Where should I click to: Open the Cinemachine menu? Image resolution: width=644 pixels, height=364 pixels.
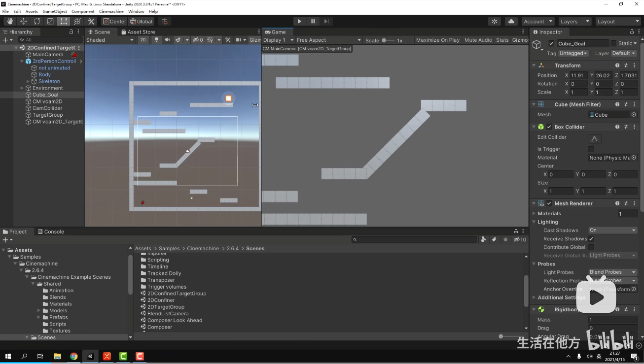[111, 11]
